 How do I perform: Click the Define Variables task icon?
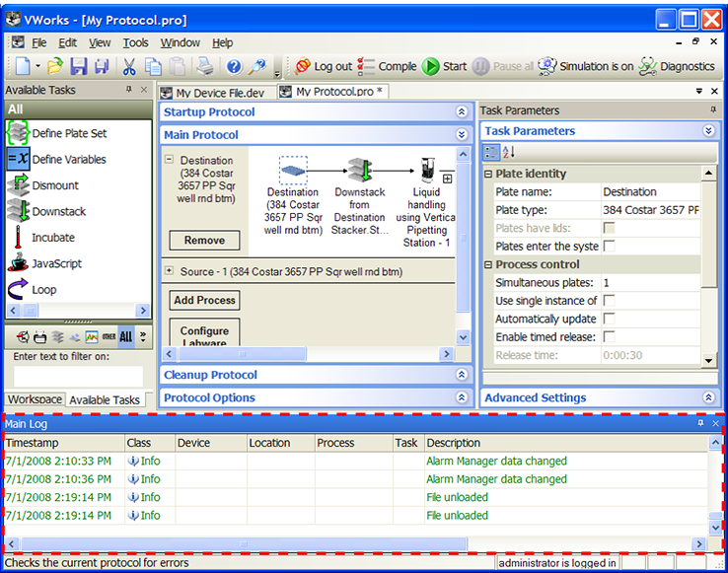pos(18,159)
